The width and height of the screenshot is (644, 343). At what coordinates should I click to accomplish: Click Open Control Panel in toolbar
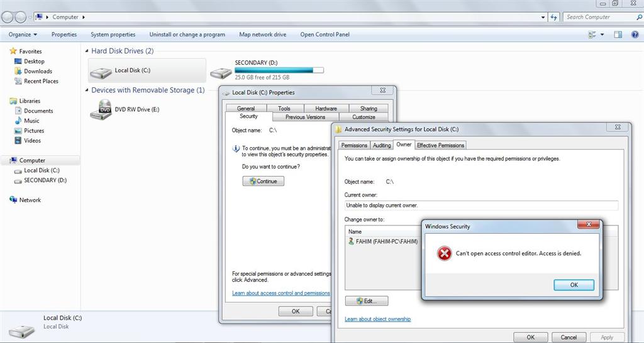pyautogui.click(x=325, y=35)
